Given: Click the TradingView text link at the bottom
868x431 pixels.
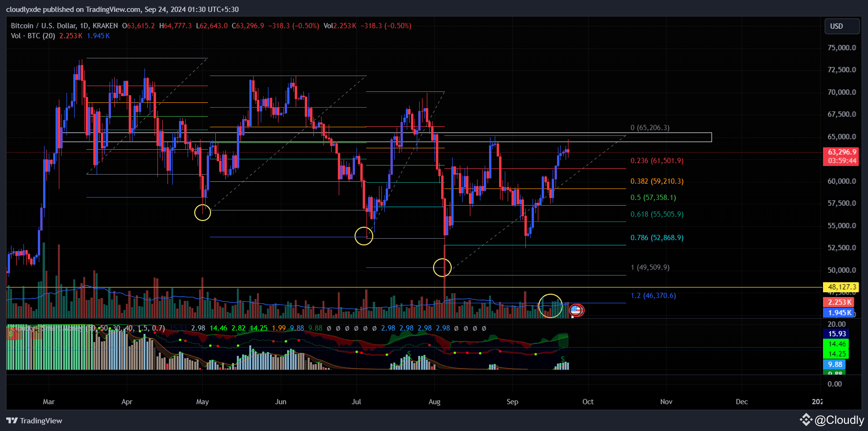Looking at the screenshot, I should click(x=40, y=420).
